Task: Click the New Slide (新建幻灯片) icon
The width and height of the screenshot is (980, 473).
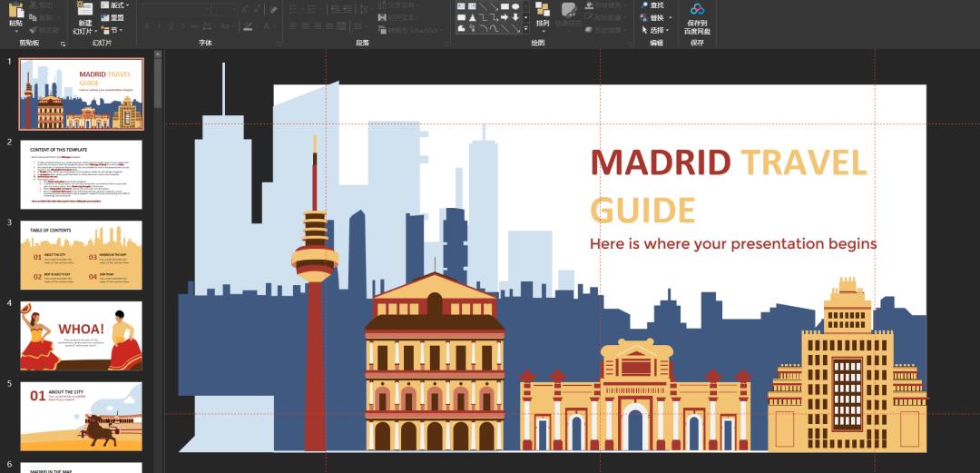Action: tap(84, 9)
